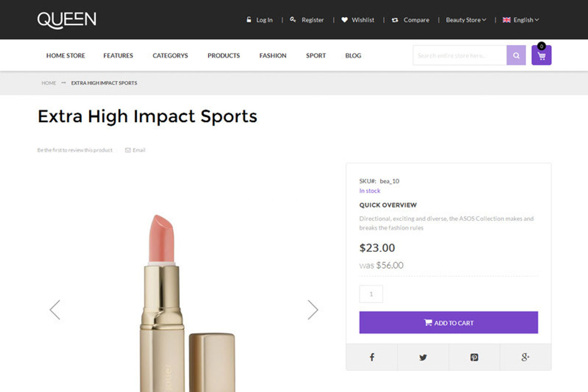Focus the store search input field

point(459,55)
